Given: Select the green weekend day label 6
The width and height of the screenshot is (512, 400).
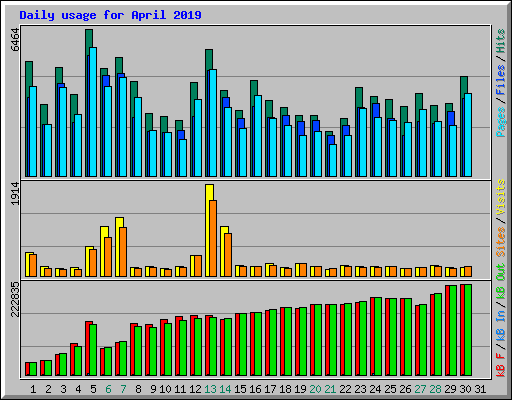Looking at the screenshot, I should 108,389.
